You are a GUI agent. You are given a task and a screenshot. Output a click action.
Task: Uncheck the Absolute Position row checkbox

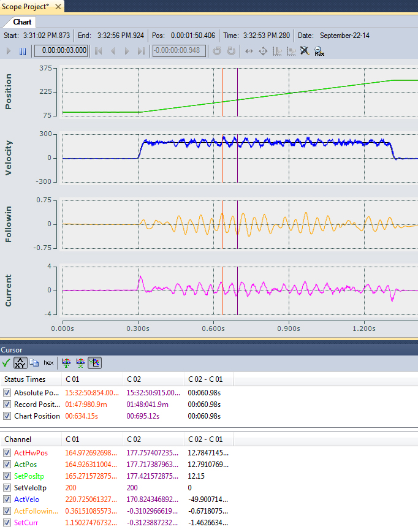(7, 393)
